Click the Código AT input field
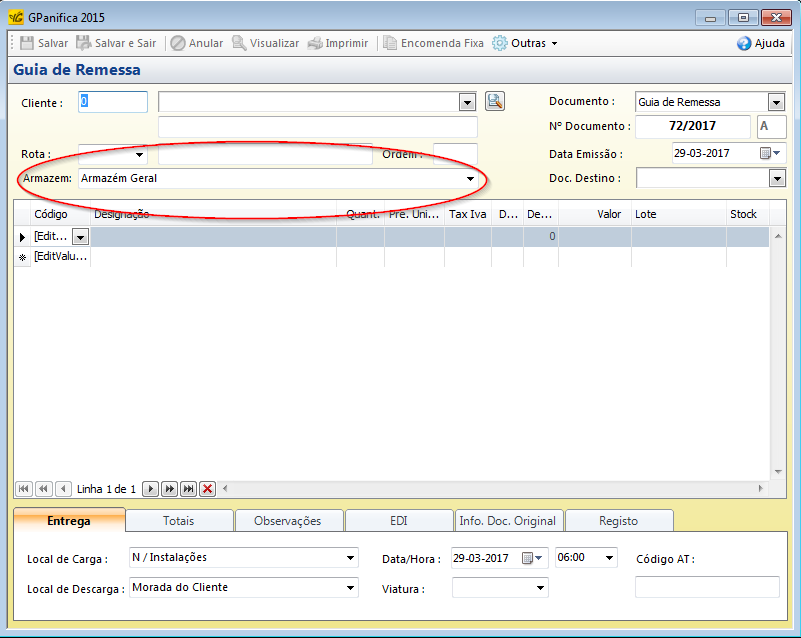 706,587
